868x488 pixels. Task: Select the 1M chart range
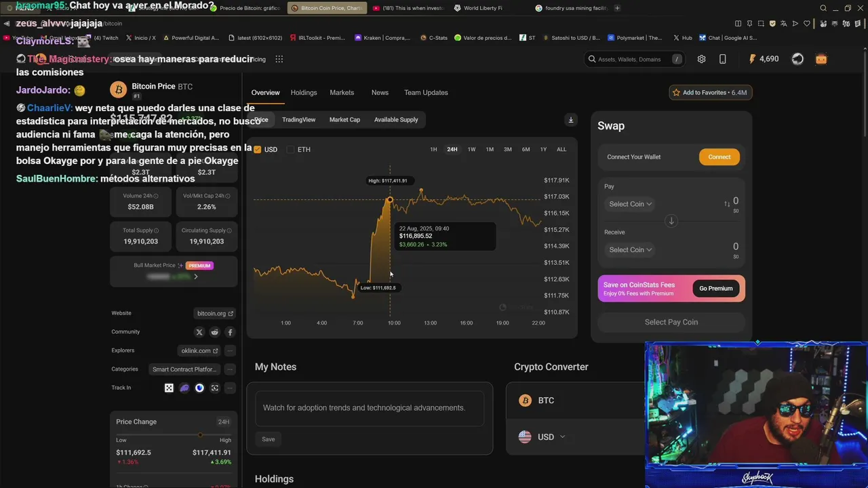(490, 149)
